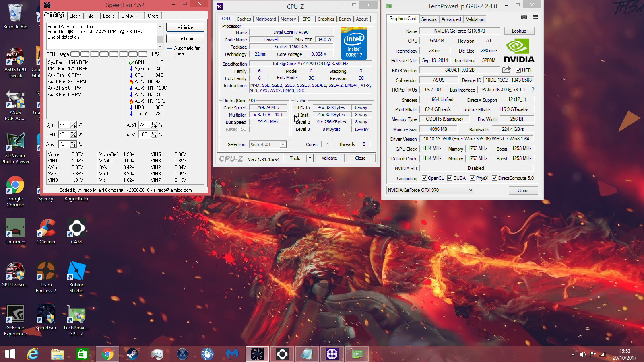The height and width of the screenshot is (362, 644).
Task: Open the Roblox Studio desktop icon
Action: [76, 277]
